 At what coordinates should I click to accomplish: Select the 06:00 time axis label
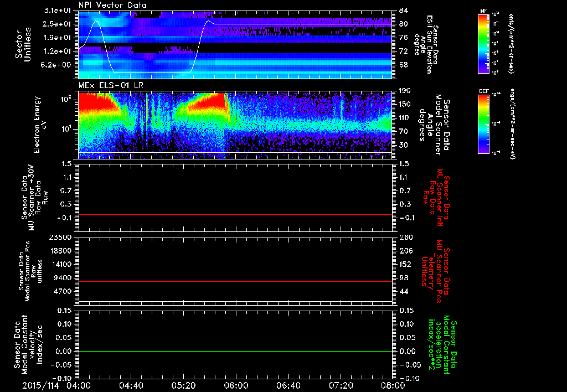click(236, 385)
